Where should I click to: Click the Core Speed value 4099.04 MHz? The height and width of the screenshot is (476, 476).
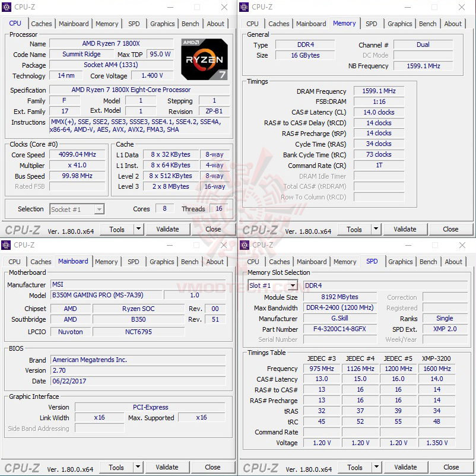[x=77, y=154]
